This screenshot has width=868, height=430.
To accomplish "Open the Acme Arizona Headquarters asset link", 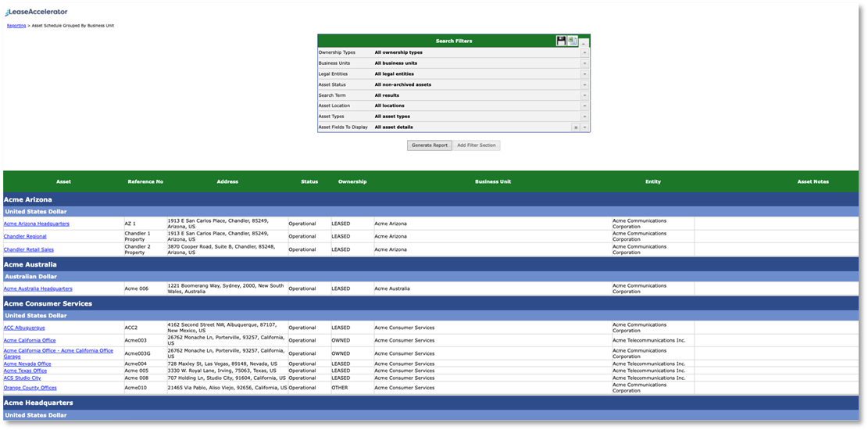I will tap(37, 224).
